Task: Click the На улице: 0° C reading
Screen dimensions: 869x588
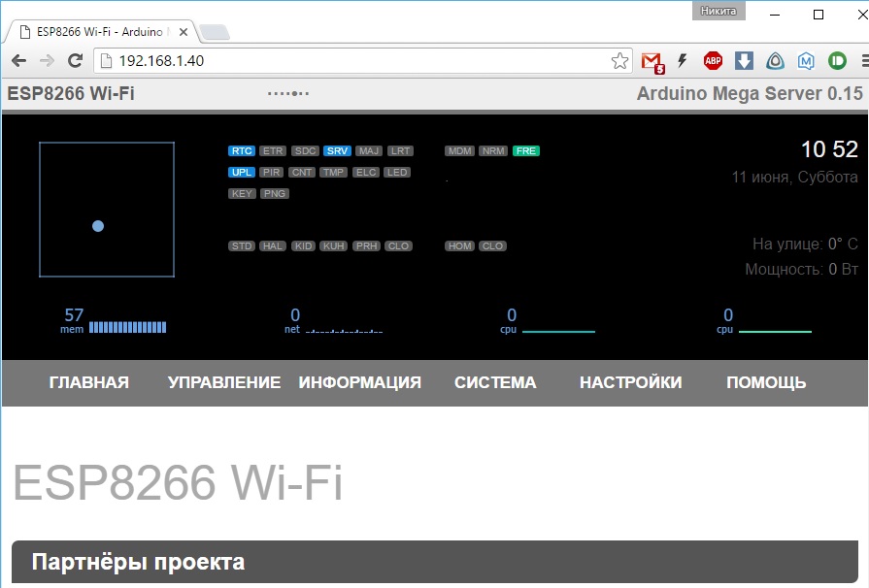Action: click(805, 244)
